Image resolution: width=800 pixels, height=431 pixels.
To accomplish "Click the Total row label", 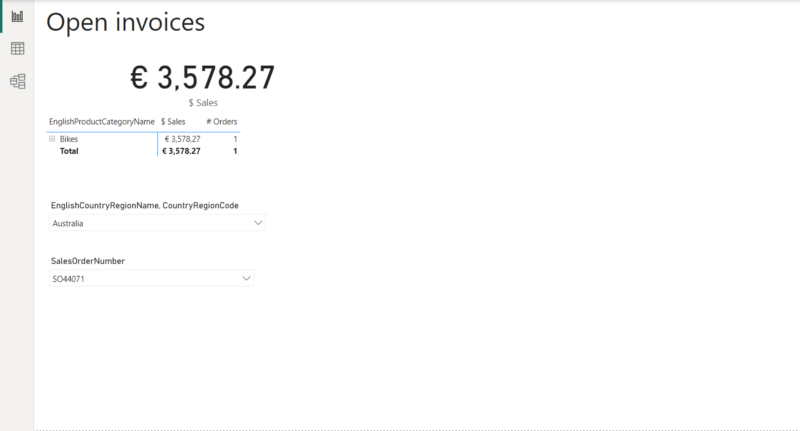I will tap(69, 151).
